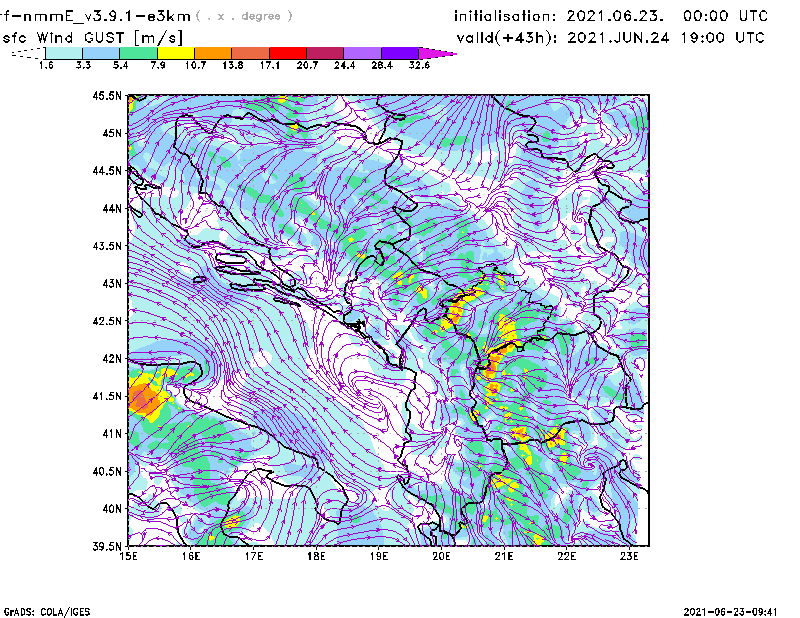This screenshot has height=618, width=800.
Task: Click the 'GrADS: COLA/IGES' credit text
Action: (47, 612)
